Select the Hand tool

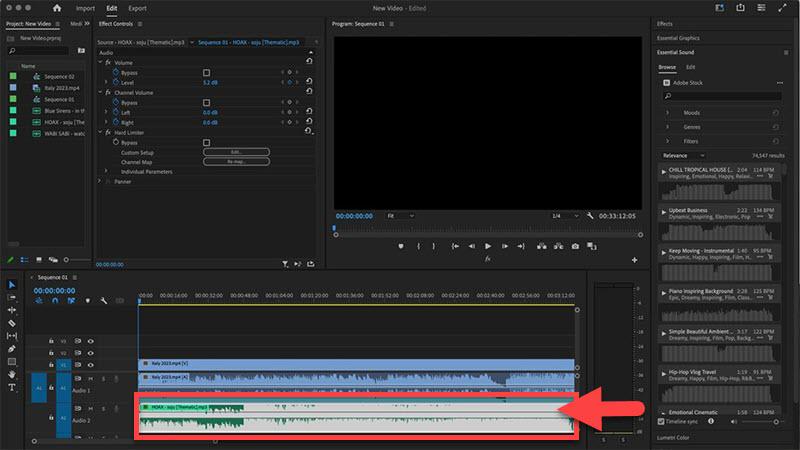click(12, 374)
